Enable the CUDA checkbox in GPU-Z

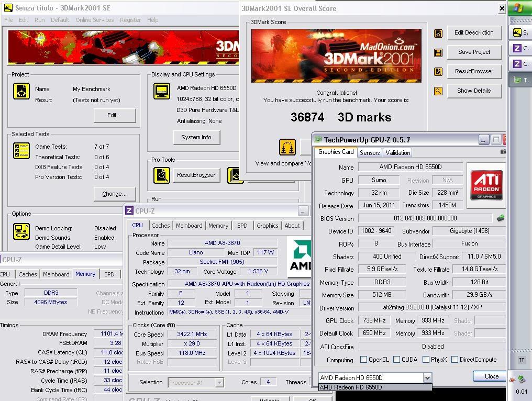(x=396, y=359)
